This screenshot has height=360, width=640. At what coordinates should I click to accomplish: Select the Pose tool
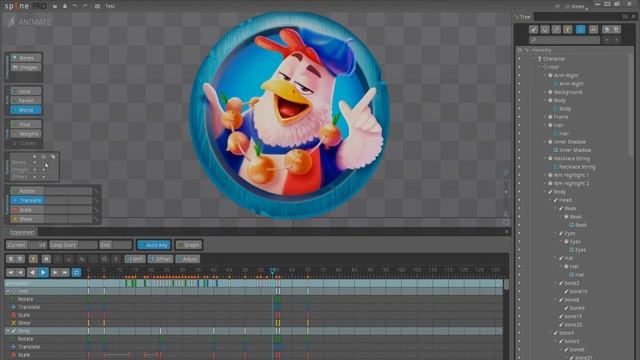26,124
